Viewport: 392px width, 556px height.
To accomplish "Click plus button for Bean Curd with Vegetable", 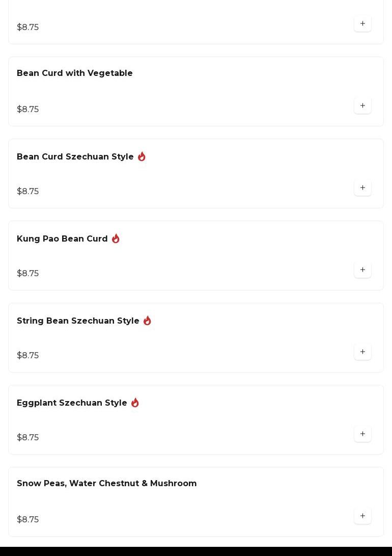I will 362,105.
